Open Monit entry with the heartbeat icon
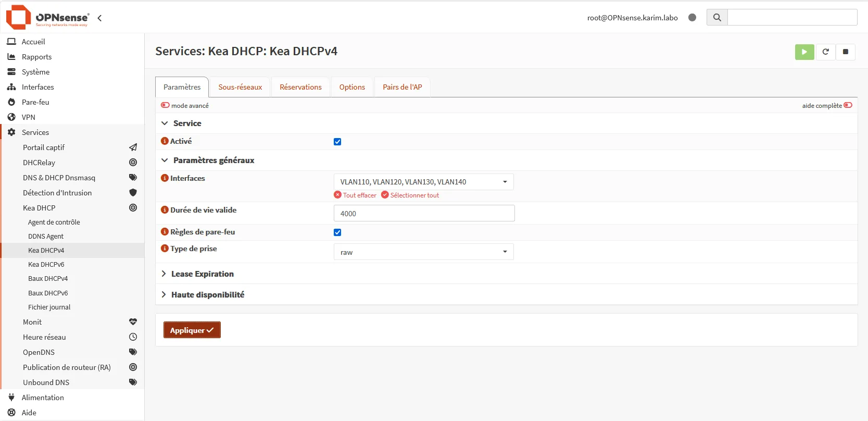The width and height of the screenshot is (868, 421). click(x=133, y=322)
